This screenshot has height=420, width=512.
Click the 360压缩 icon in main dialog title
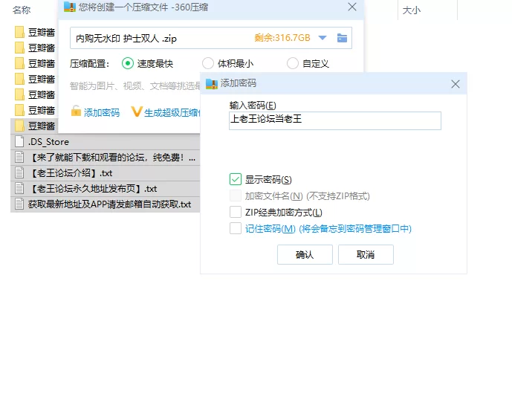(70, 7)
